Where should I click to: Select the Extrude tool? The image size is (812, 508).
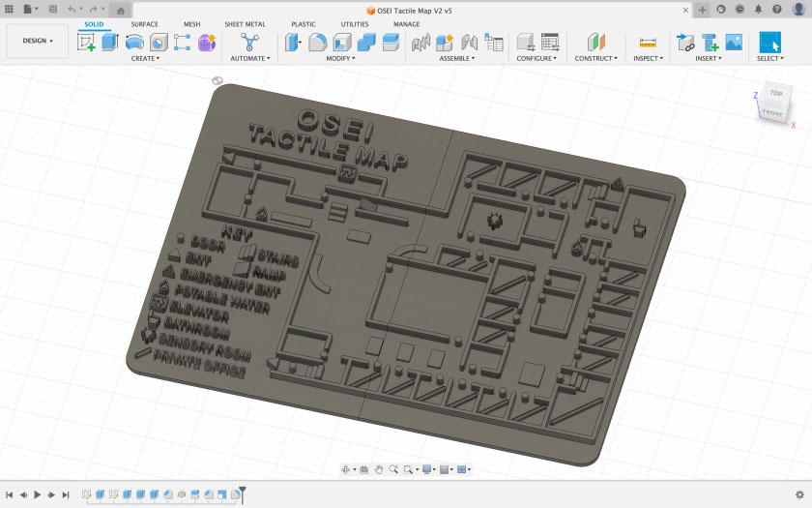109,43
